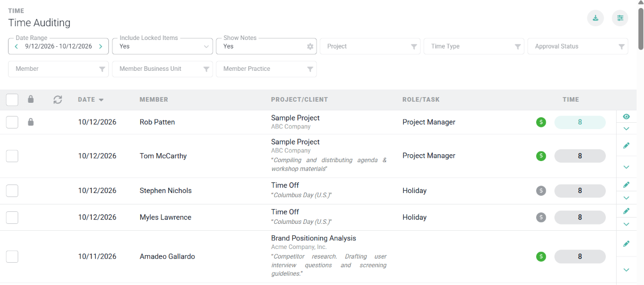Toggle the select-all header checkbox

click(x=13, y=99)
